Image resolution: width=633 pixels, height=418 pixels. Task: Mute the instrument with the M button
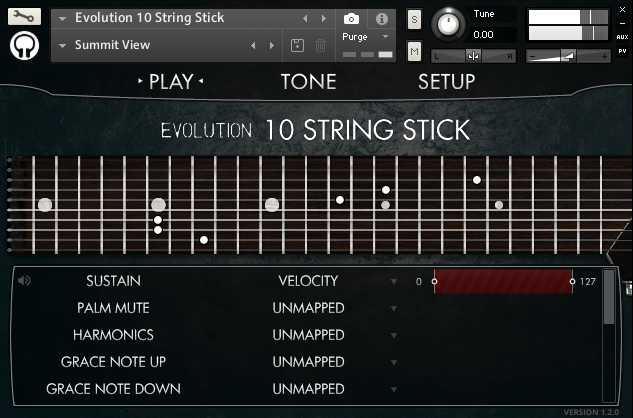point(414,51)
